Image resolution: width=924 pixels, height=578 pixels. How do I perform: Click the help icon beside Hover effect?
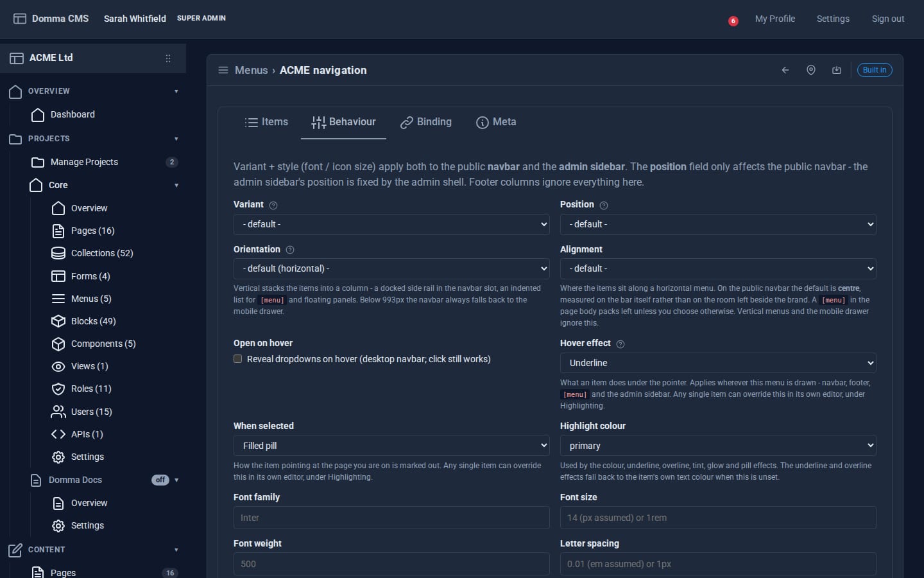(620, 344)
